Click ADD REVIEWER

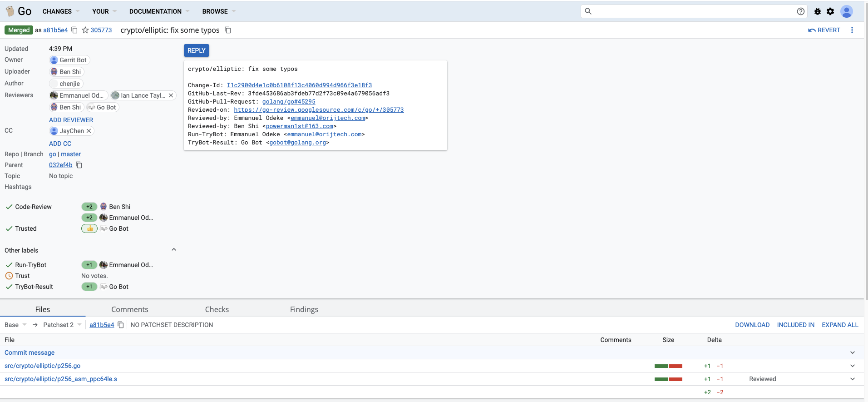pos(71,120)
